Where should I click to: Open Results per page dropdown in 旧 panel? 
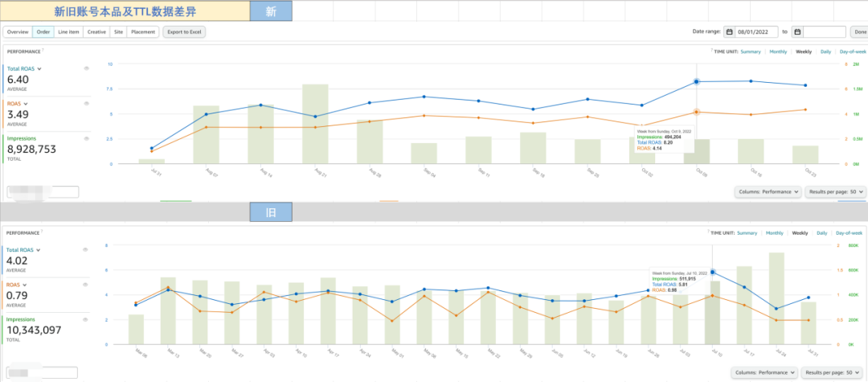click(832, 372)
